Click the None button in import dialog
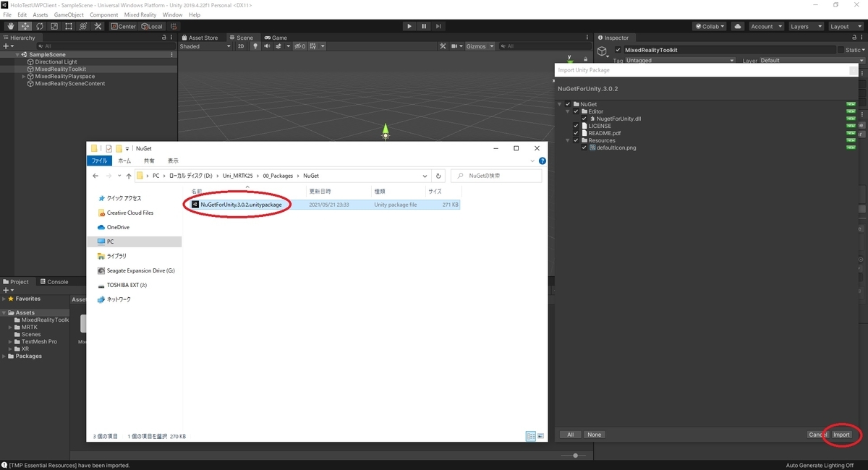Screen dimensions: 868x470 (x=594, y=435)
